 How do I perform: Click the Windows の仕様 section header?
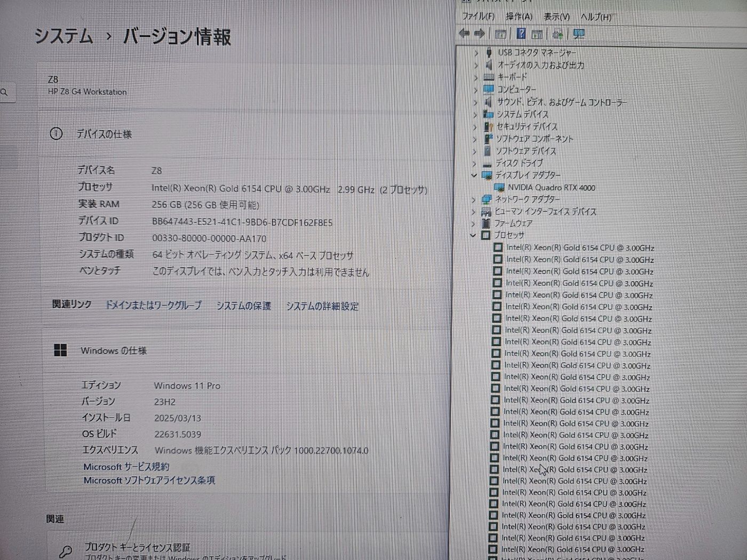coord(114,350)
